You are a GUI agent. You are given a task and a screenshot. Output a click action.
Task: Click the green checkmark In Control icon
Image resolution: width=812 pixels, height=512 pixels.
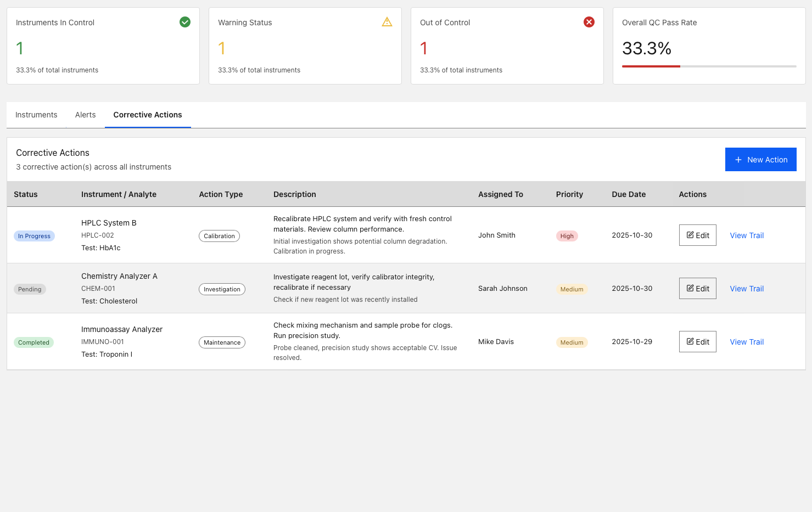[185, 22]
